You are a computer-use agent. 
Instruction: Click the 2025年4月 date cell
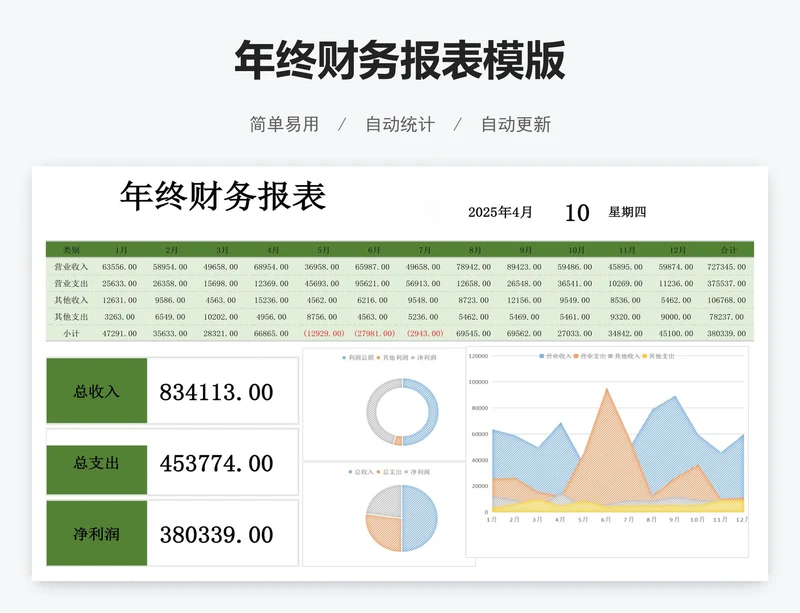500,212
